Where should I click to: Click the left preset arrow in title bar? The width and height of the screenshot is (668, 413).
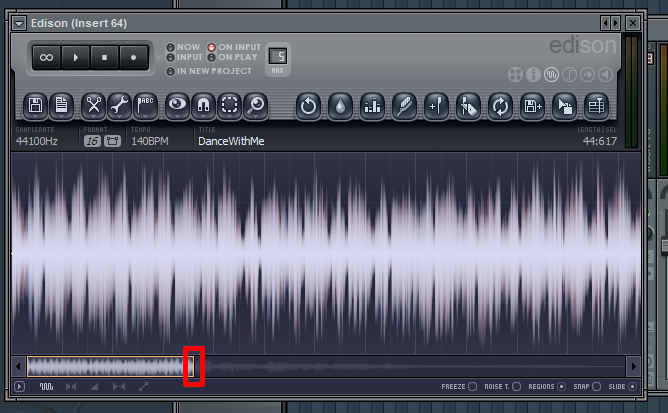[x=605, y=23]
